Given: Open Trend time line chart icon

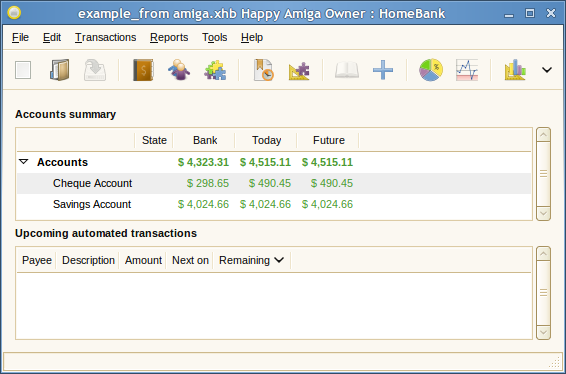Looking at the screenshot, I should (467, 70).
